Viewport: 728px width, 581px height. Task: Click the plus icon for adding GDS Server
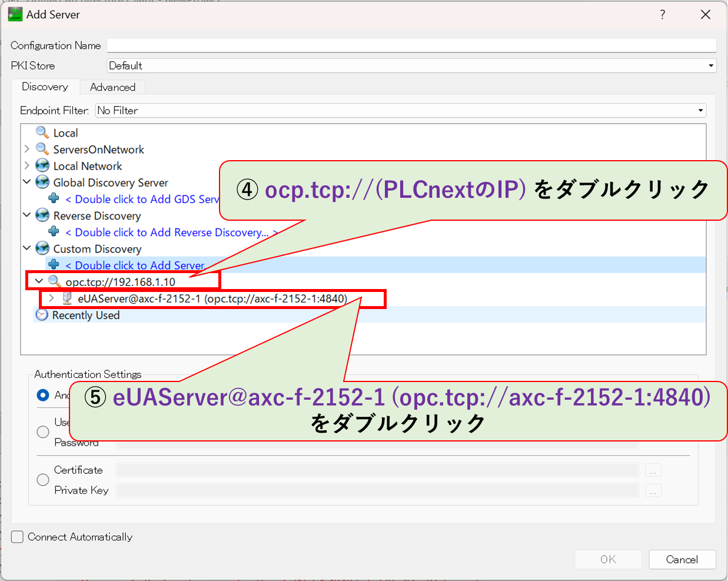click(x=53, y=199)
